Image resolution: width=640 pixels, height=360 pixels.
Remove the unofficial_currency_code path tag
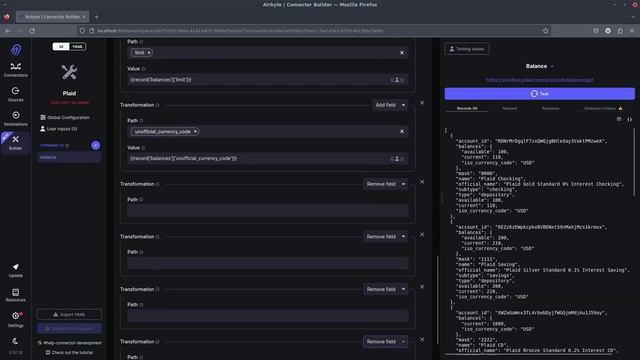point(196,131)
